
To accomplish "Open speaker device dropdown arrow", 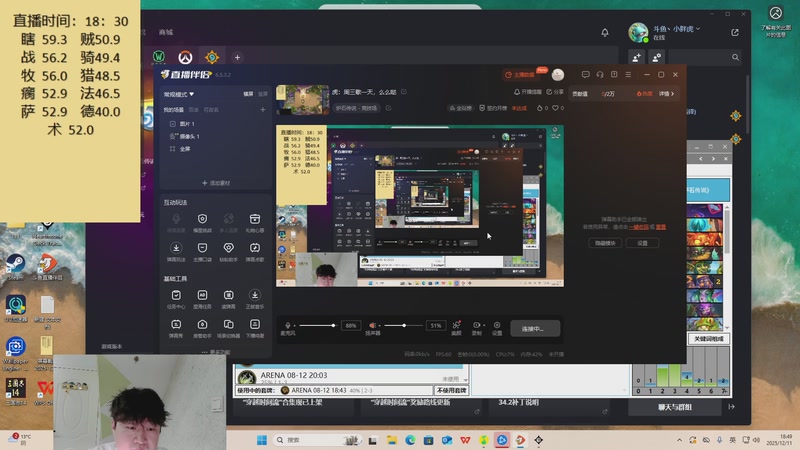I will [379, 326].
